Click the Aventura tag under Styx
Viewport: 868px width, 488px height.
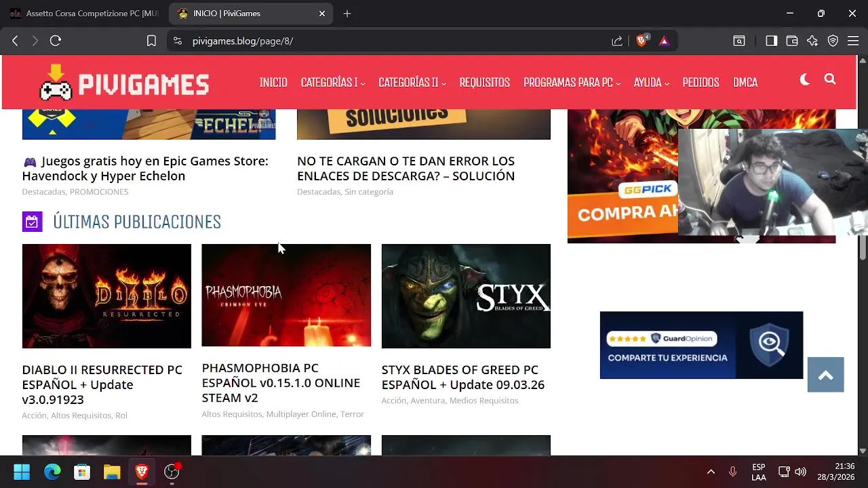click(x=428, y=401)
